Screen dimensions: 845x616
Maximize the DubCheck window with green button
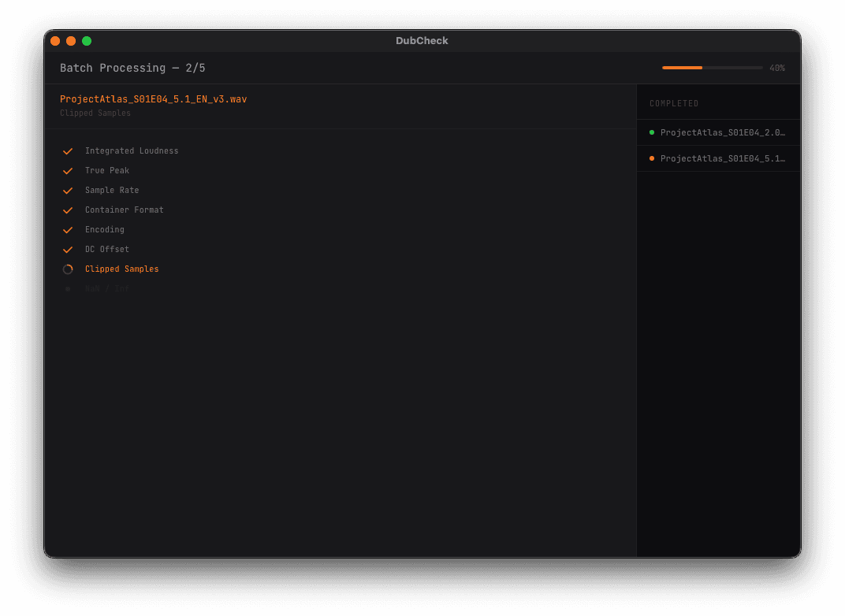[x=87, y=41]
